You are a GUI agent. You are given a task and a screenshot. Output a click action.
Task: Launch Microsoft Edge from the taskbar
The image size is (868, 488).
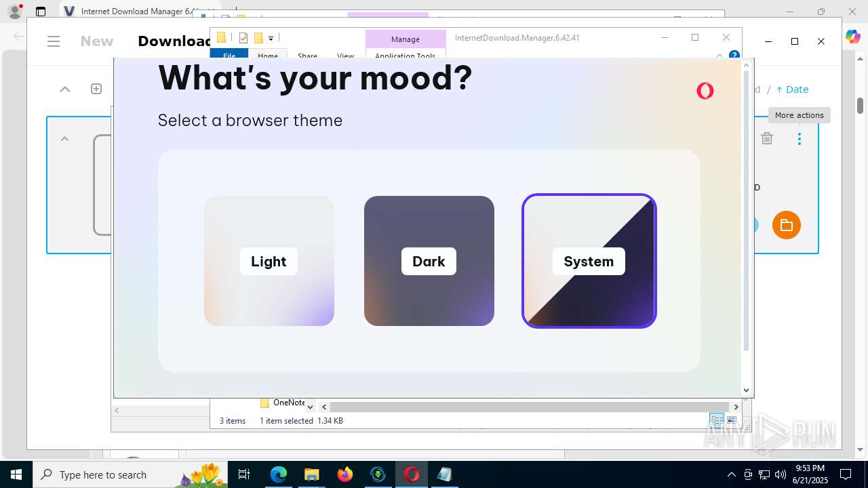(x=279, y=474)
